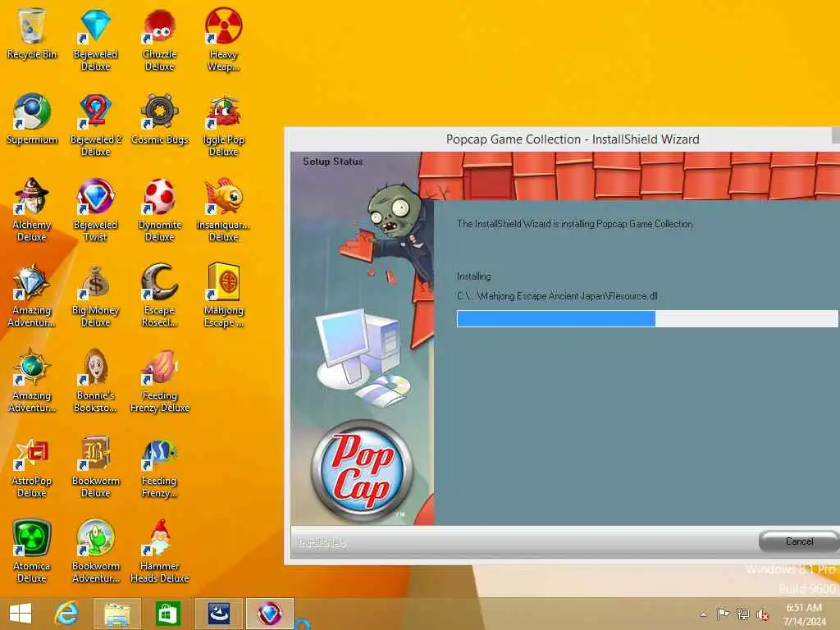Image resolution: width=840 pixels, height=630 pixels.
Task: Select the Alchemy Deluxe wizard icon
Action: (x=32, y=209)
